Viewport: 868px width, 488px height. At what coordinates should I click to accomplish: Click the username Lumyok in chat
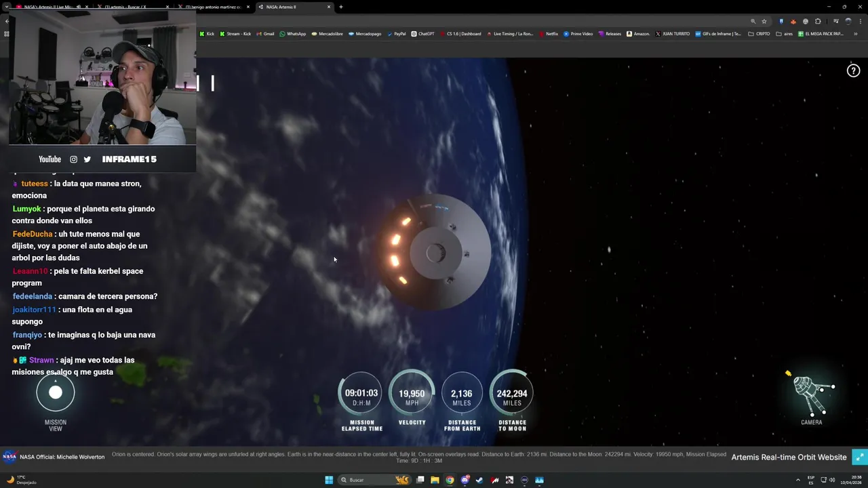27,209
